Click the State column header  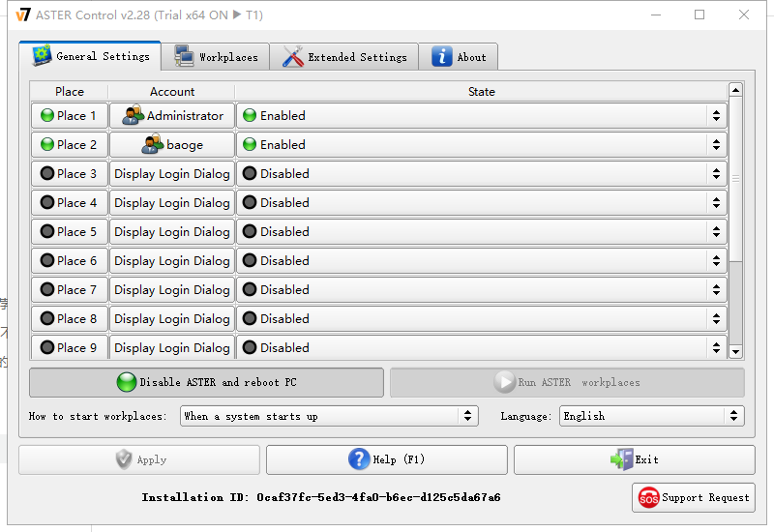click(481, 91)
